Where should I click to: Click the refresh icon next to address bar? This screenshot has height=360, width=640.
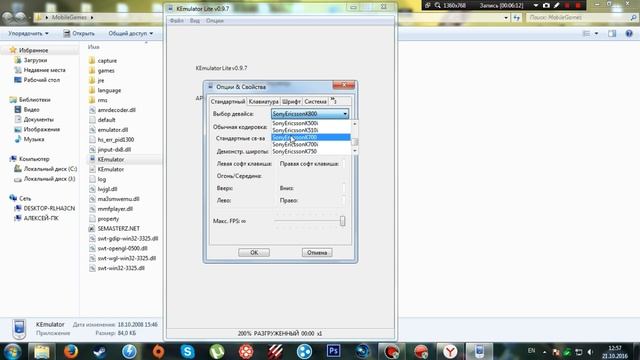click(x=517, y=18)
